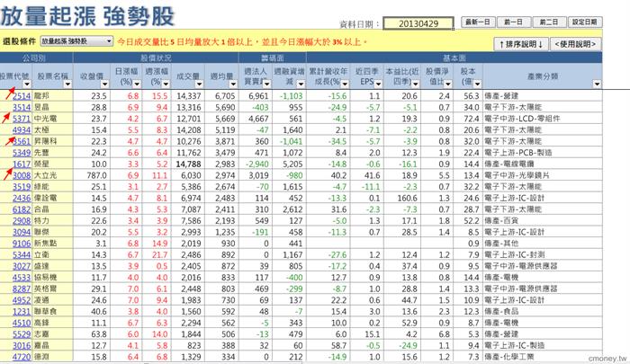Open filter arrow for 週均量 column
Viewport: 630px width, 364px height.
233,84
